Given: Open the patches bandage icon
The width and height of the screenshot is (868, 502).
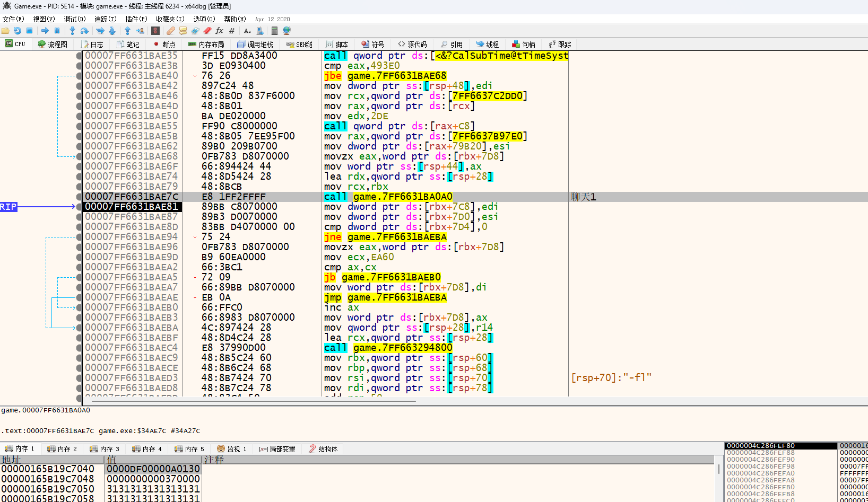Looking at the screenshot, I should click(x=170, y=31).
